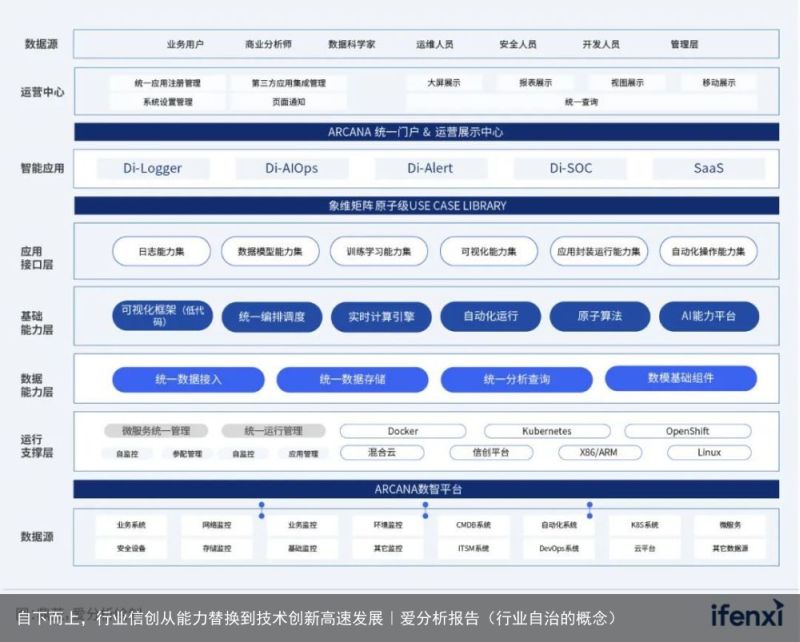Select the ITSM系统 data source box
Screen dimensions: 800x642
pyautogui.click(x=473, y=549)
